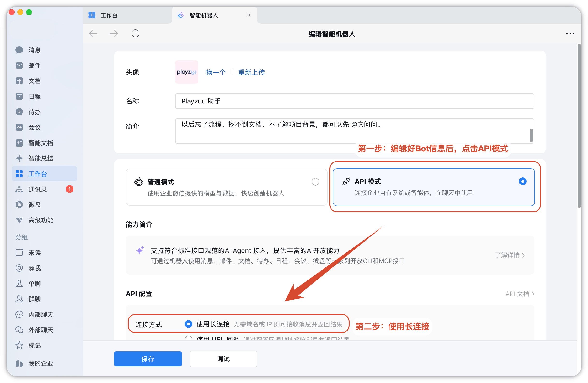Filter by 未读 unread group

tap(44, 252)
